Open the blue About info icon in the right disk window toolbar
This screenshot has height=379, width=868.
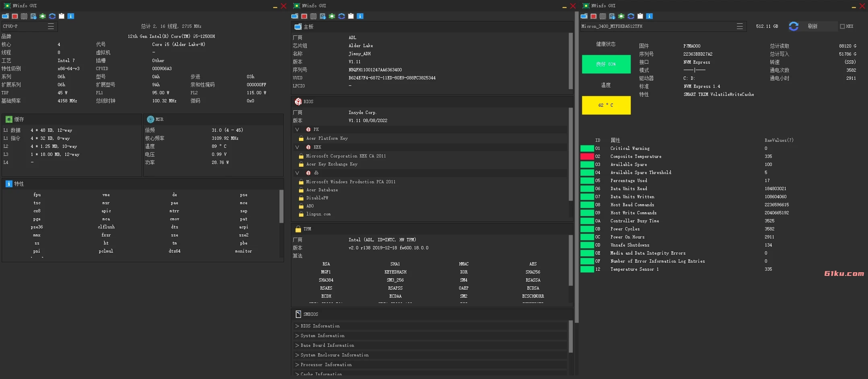(649, 16)
